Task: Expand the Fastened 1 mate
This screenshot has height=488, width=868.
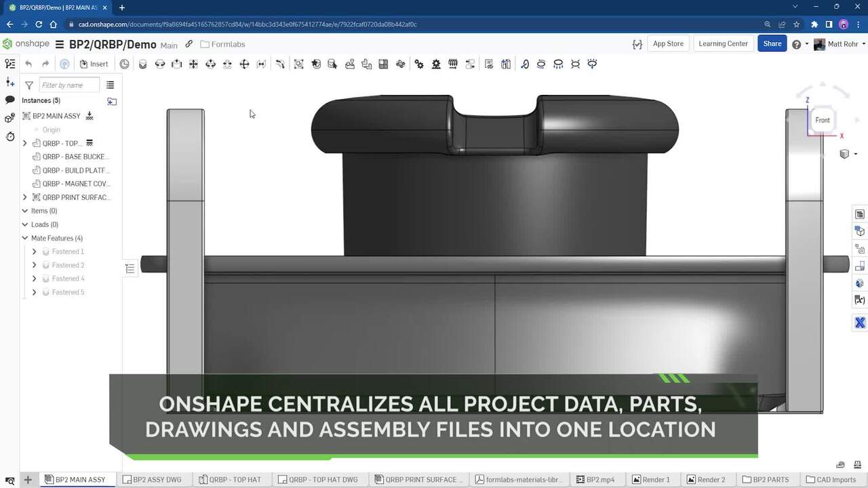Action: (x=34, y=251)
